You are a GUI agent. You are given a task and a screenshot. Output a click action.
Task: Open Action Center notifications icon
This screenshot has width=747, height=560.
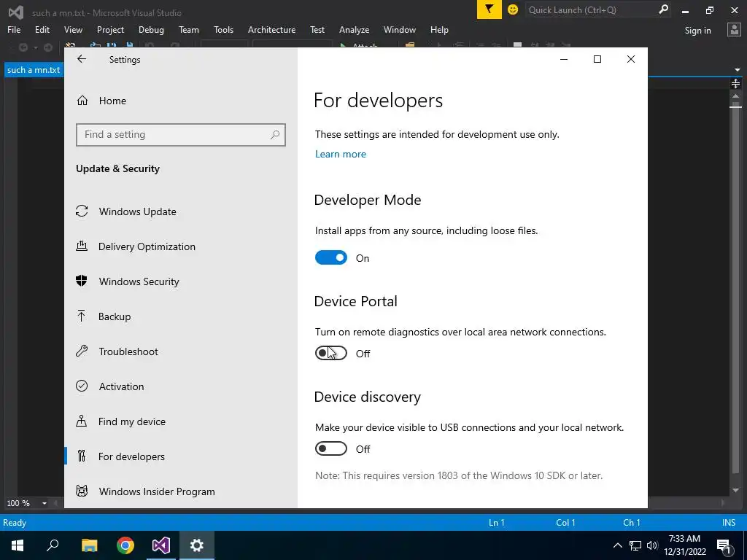click(x=724, y=545)
